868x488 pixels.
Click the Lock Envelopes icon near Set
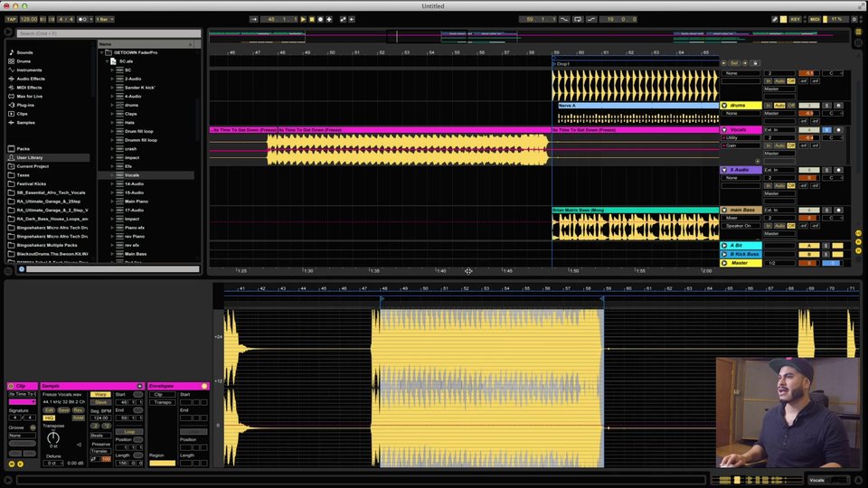click(x=755, y=63)
